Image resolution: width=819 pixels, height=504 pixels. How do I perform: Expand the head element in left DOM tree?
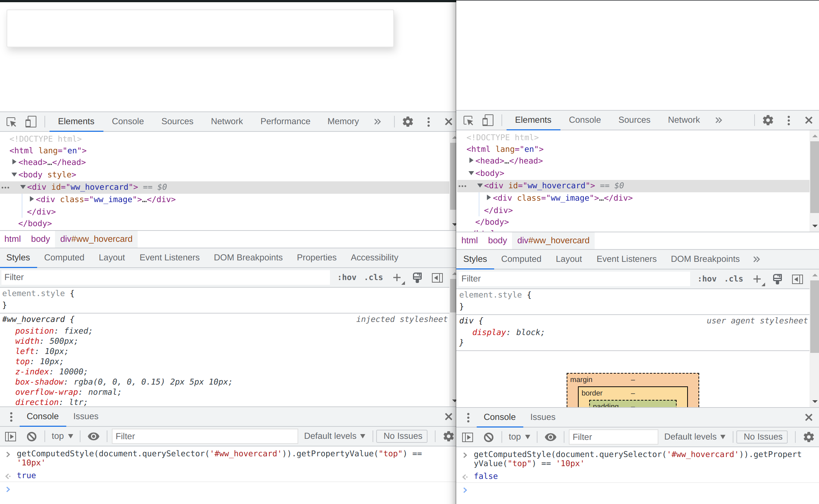click(14, 162)
